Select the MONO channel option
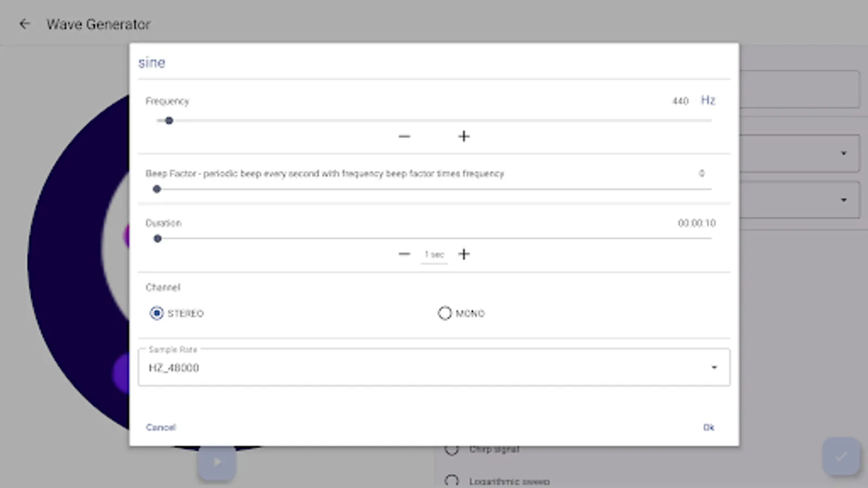The height and width of the screenshot is (488, 868). [445, 313]
